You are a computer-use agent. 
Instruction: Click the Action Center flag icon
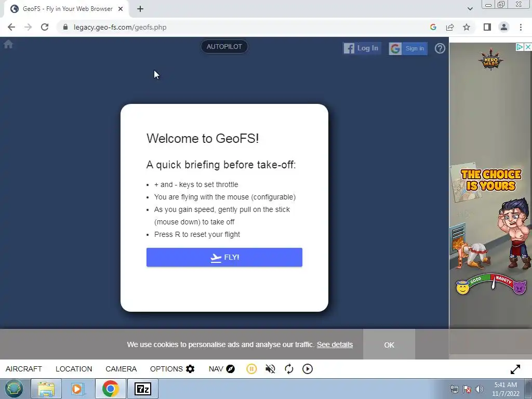coord(467,389)
